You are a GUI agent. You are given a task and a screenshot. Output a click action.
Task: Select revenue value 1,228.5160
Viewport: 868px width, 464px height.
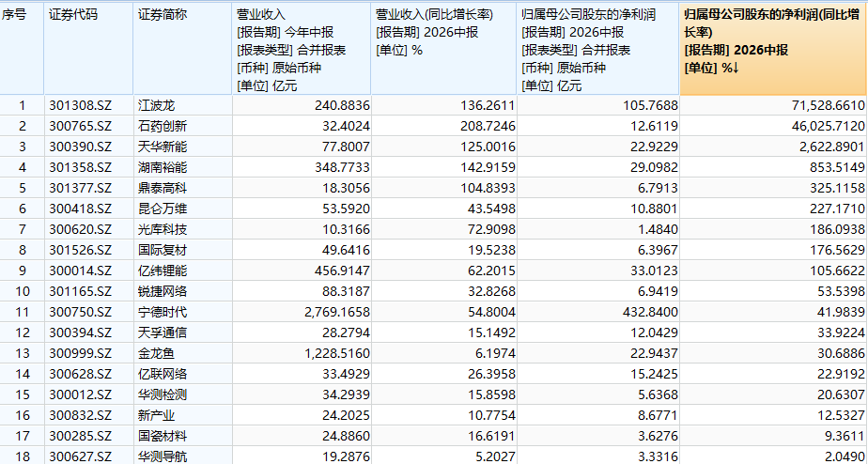coord(337,353)
